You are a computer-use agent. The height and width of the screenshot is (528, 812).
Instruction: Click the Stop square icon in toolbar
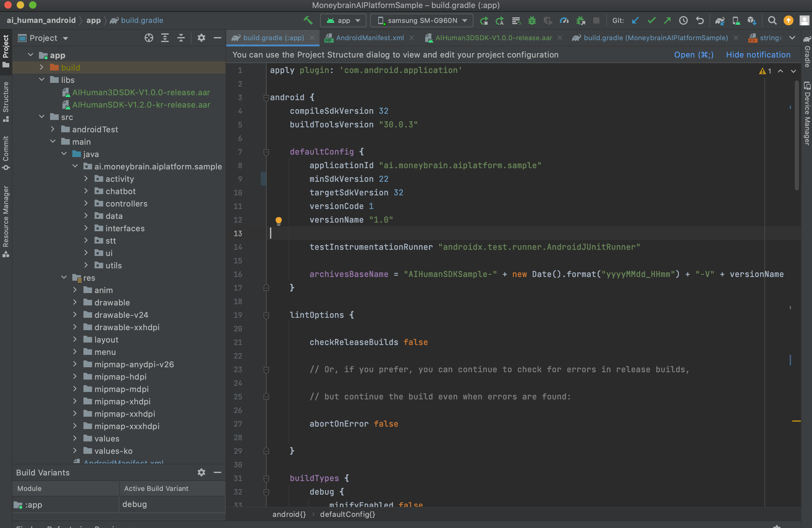pos(596,20)
